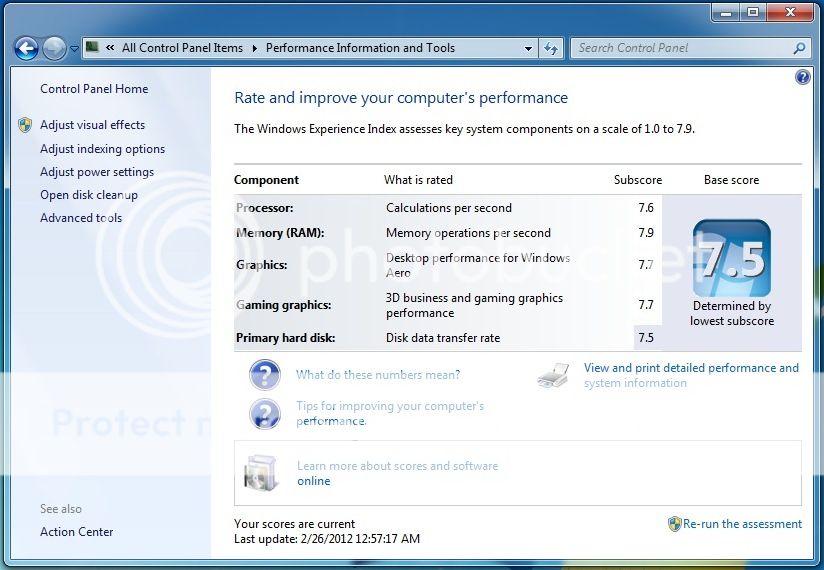
Task: Open Control Panel Home link
Action: [x=94, y=89]
